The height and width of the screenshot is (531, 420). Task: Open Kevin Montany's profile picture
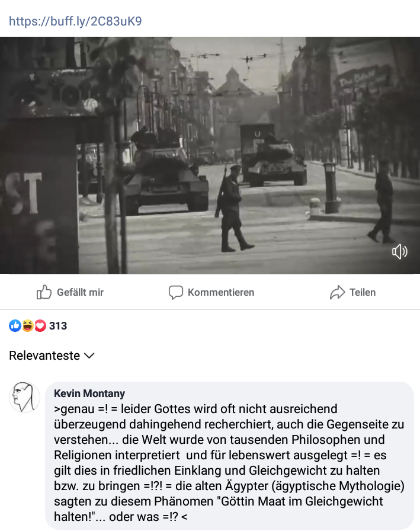[24, 397]
